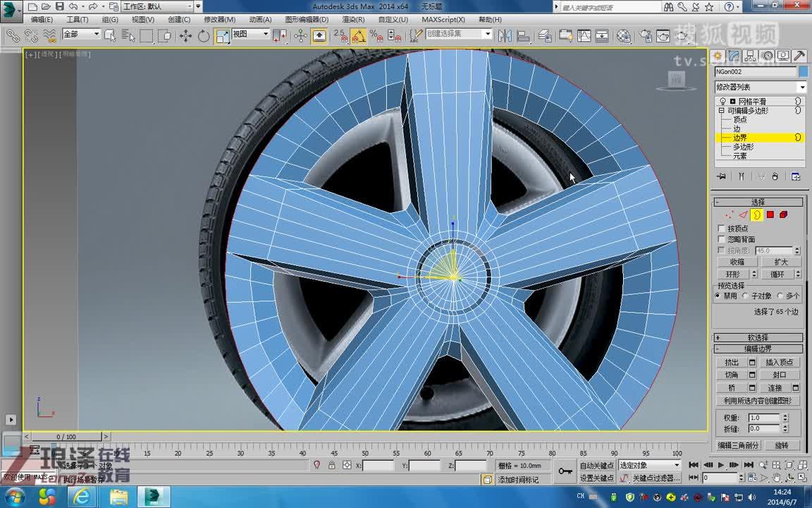Select the Move tool on the main toolbar
The height and width of the screenshot is (508, 812).
186,37
